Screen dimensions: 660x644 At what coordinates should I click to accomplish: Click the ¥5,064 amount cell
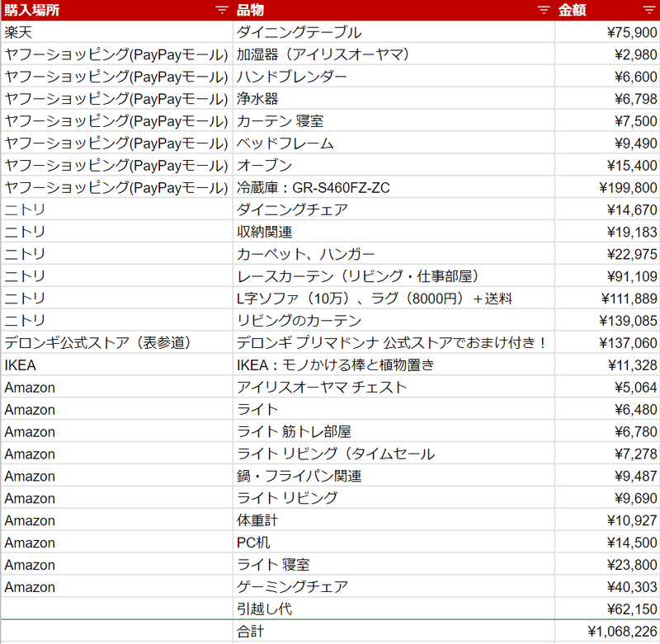pos(607,387)
